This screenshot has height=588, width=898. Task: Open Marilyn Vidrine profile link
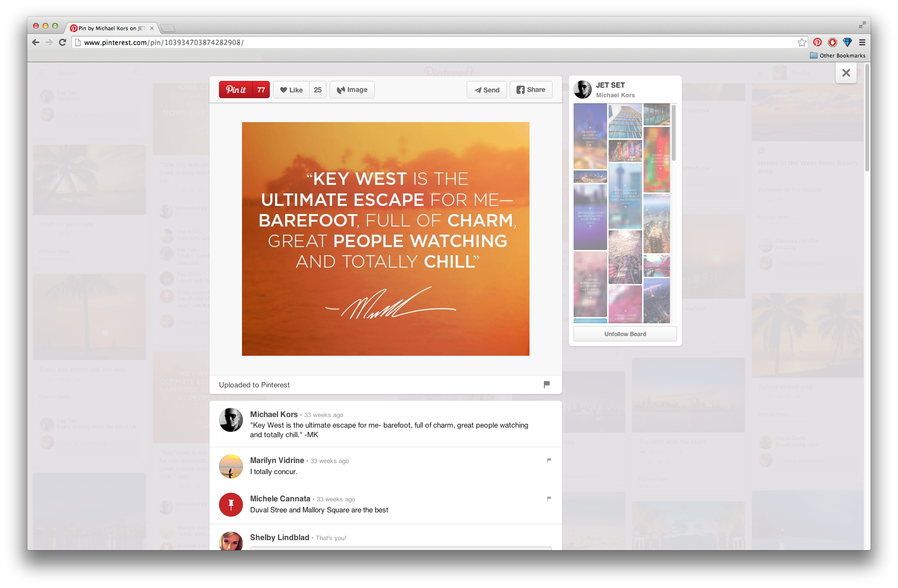[x=277, y=460]
